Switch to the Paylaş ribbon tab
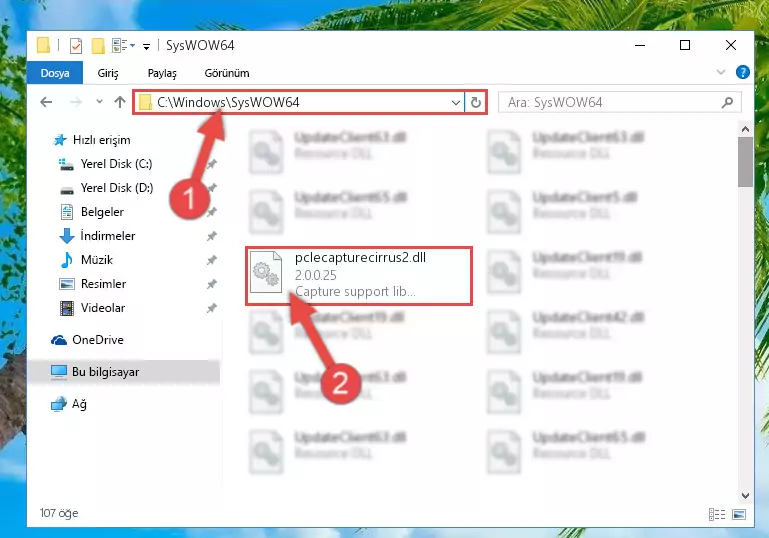769x538 pixels. [x=162, y=73]
